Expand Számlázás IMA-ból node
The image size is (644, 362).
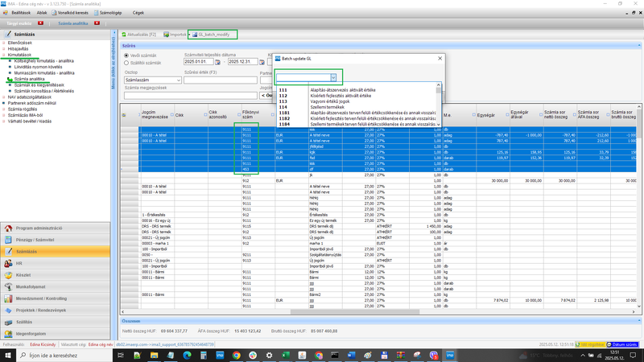(x=4, y=115)
